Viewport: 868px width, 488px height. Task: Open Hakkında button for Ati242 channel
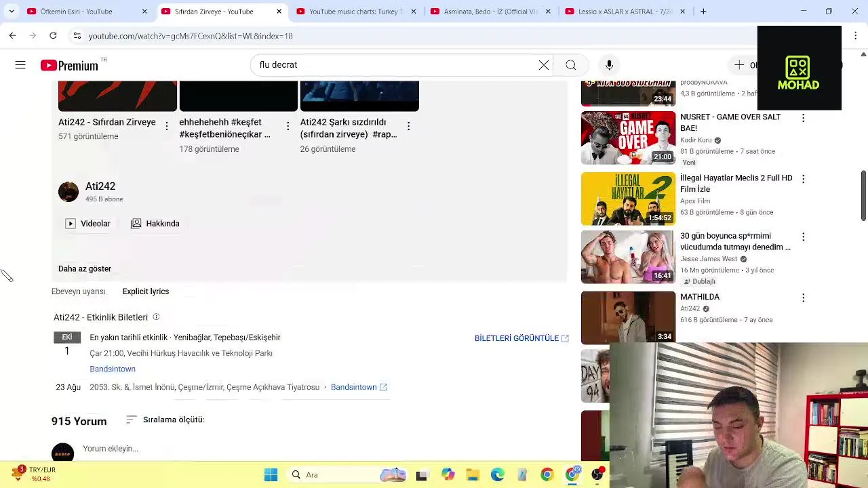[x=155, y=224]
